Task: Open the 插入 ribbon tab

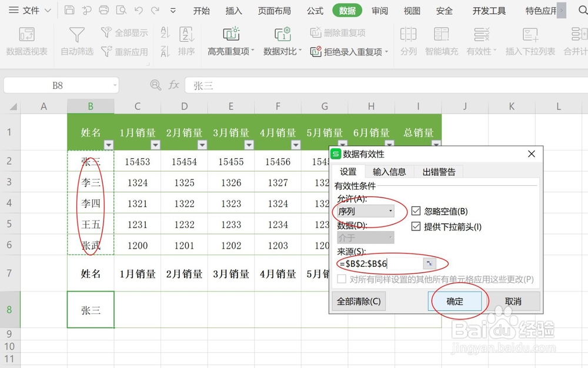Action: point(233,10)
